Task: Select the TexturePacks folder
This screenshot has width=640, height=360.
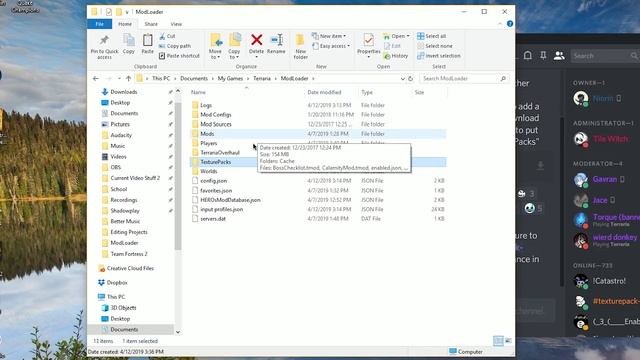Action: 216,162
